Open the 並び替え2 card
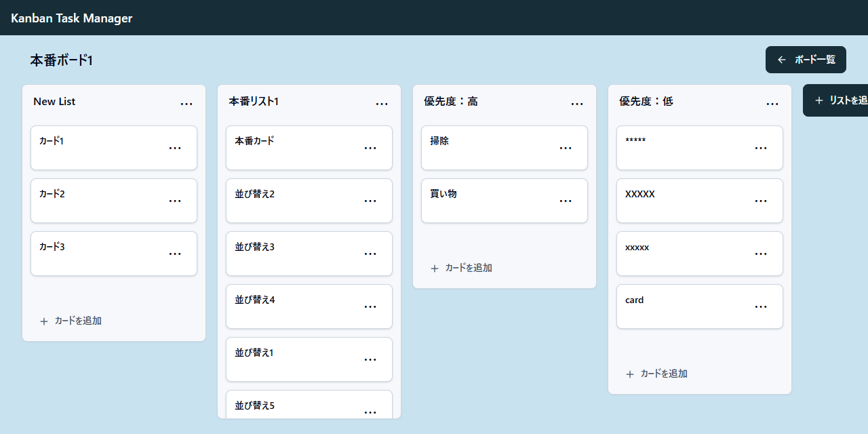Viewport: 868px width, 434px height. tap(309, 201)
